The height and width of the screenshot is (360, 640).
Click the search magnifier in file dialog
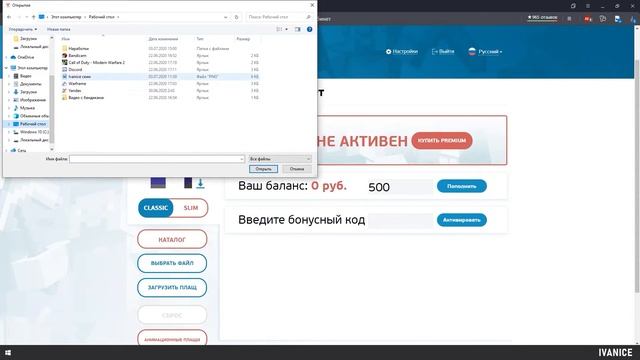308,17
